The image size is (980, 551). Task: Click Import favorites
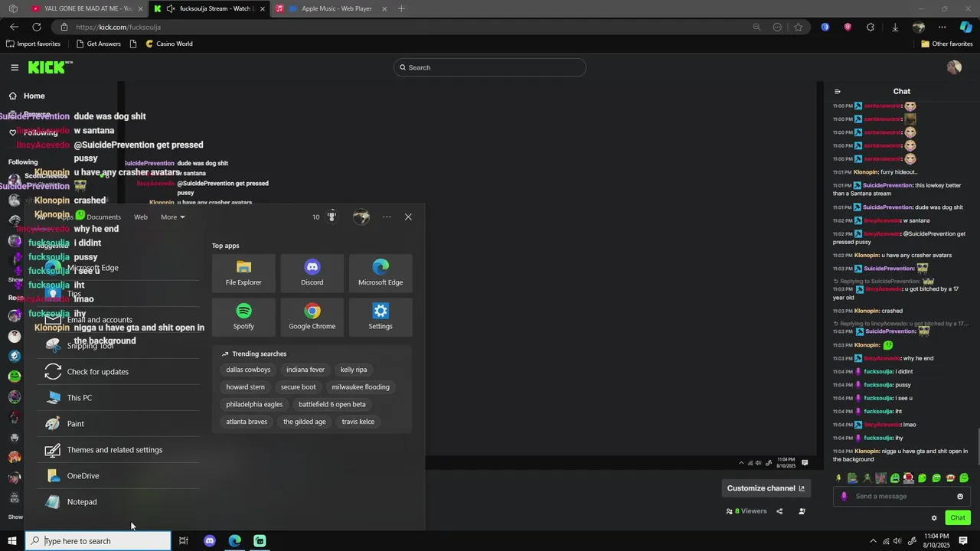click(33, 44)
